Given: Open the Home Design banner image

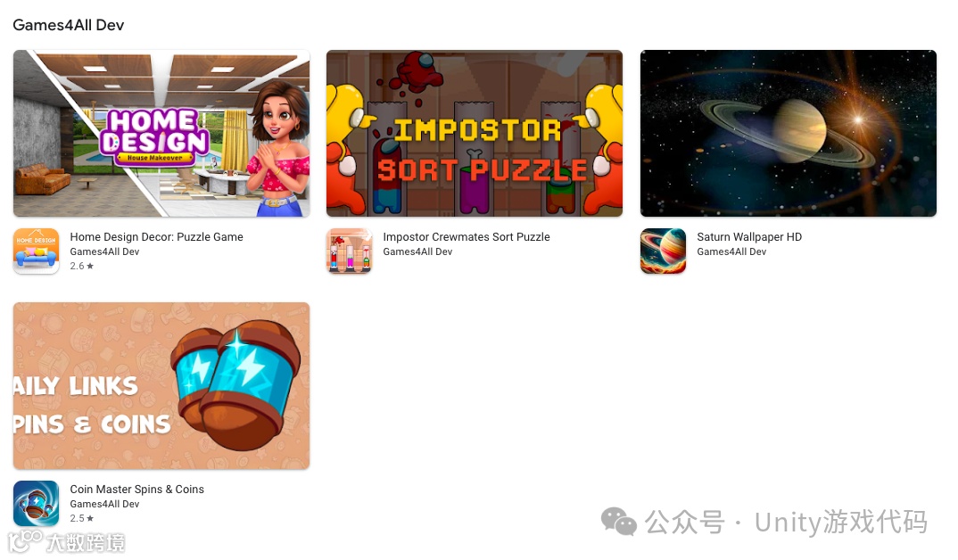Looking at the screenshot, I should click(x=161, y=133).
